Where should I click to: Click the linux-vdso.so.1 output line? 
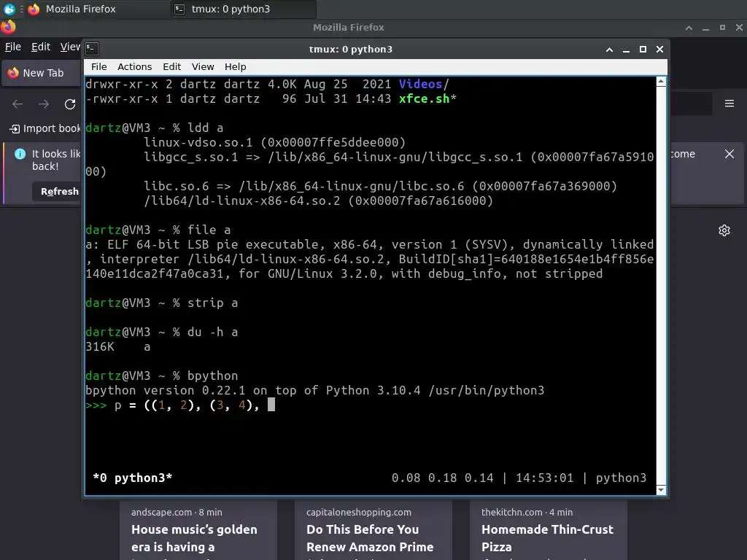[x=275, y=142]
